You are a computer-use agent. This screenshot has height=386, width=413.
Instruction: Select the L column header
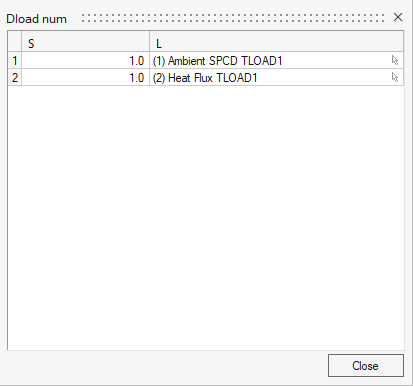pyautogui.click(x=276, y=42)
